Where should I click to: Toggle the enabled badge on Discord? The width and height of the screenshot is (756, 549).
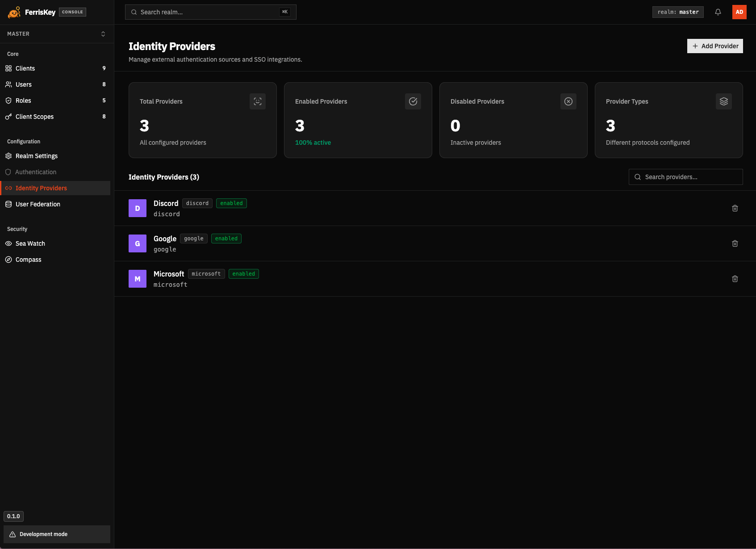pyautogui.click(x=231, y=203)
